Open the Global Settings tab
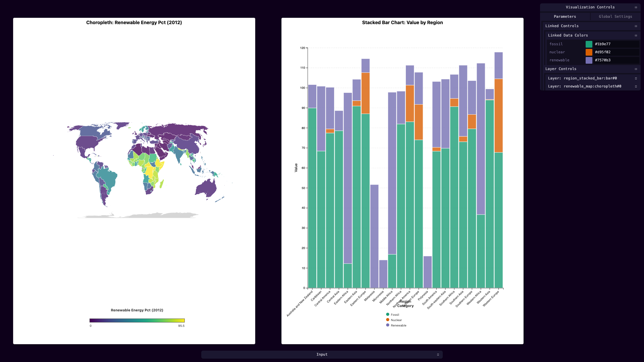Viewport: 644px width, 362px height. 615,16
